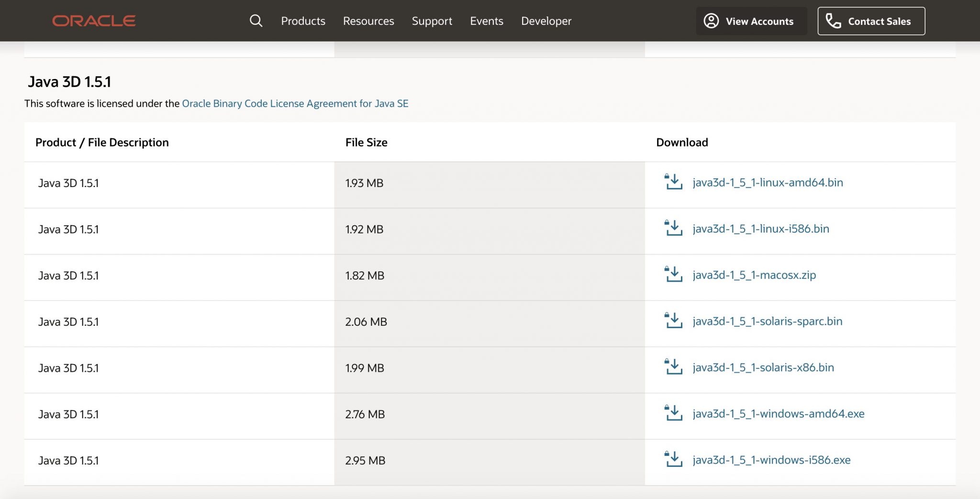
Task: Open the Products menu
Action: (303, 21)
